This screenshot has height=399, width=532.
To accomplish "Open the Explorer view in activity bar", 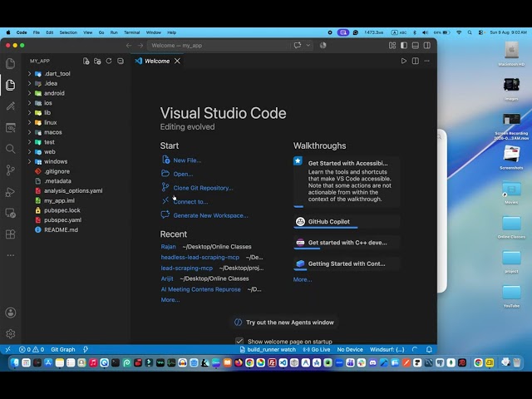I will [11, 85].
